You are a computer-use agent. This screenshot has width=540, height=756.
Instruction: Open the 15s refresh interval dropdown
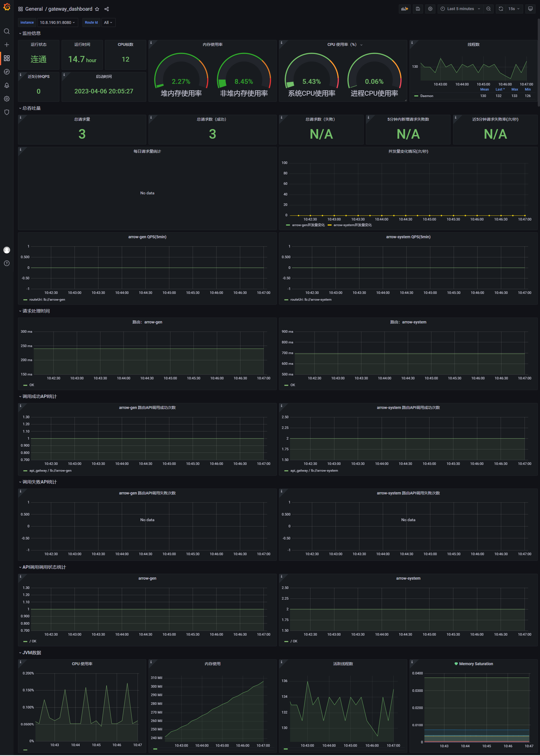pos(514,9)
